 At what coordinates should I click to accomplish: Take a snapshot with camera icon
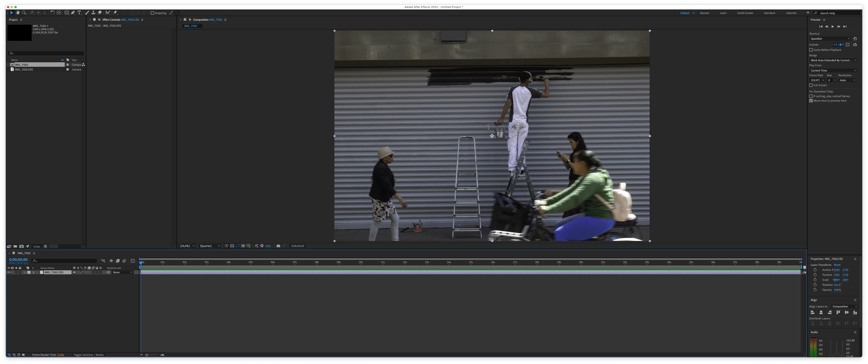pyautogui.click(x=278, y=246)
